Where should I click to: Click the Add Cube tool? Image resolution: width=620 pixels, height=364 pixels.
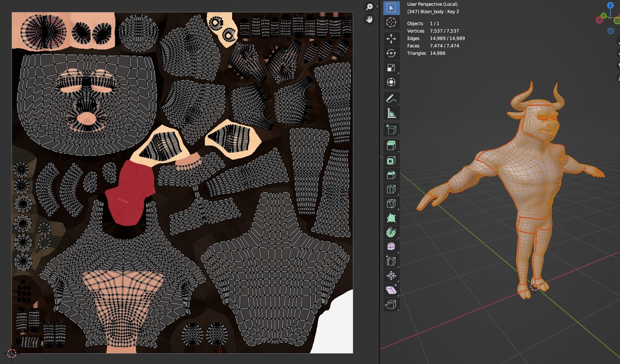click(x=391, y=130)
